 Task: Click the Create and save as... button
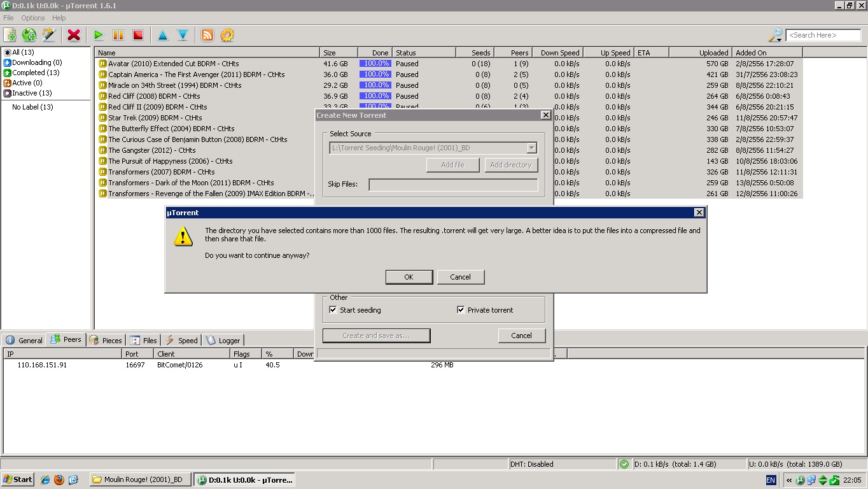pos(376,336)
